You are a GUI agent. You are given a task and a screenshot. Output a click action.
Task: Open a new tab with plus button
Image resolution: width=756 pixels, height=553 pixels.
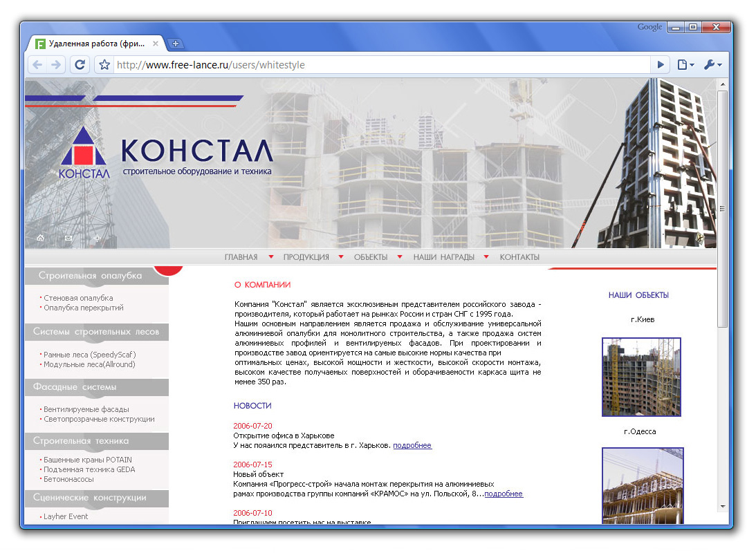(176, 44)
